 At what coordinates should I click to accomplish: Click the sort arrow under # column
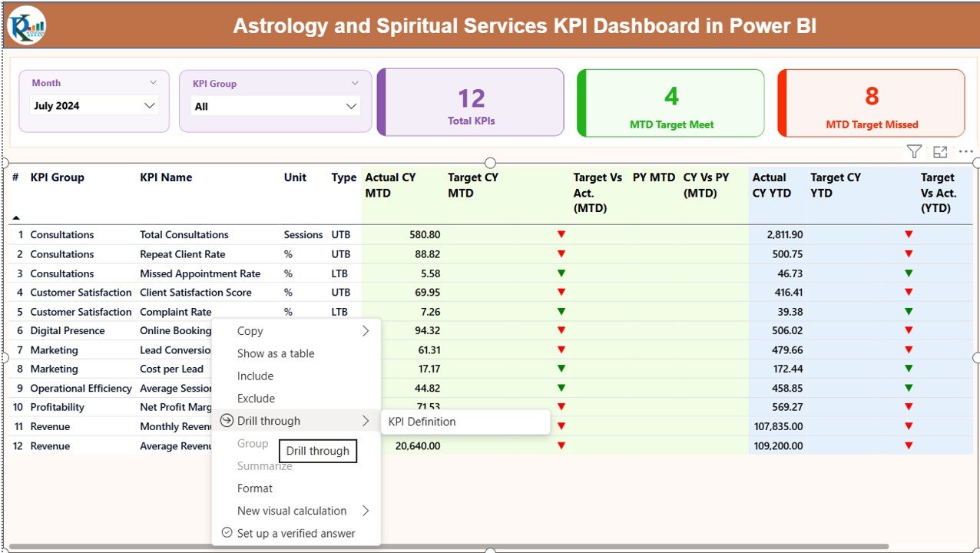click(16, 218)
